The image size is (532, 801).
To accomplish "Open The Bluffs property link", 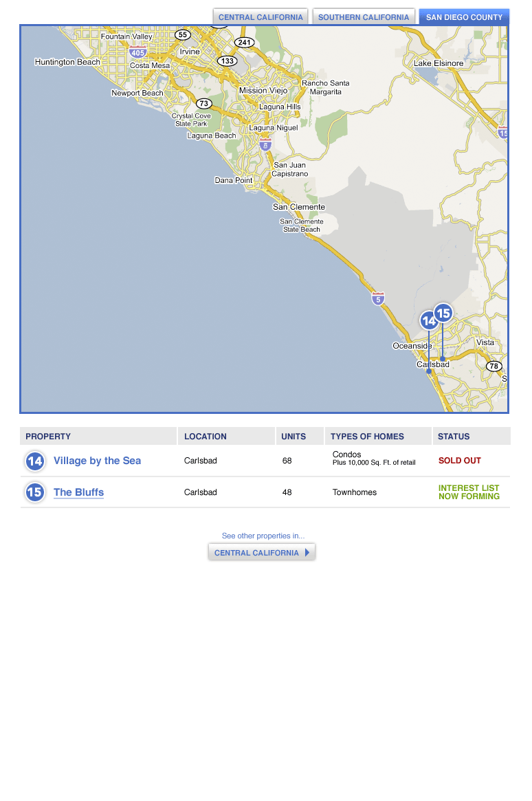I will tap(78, 492).
